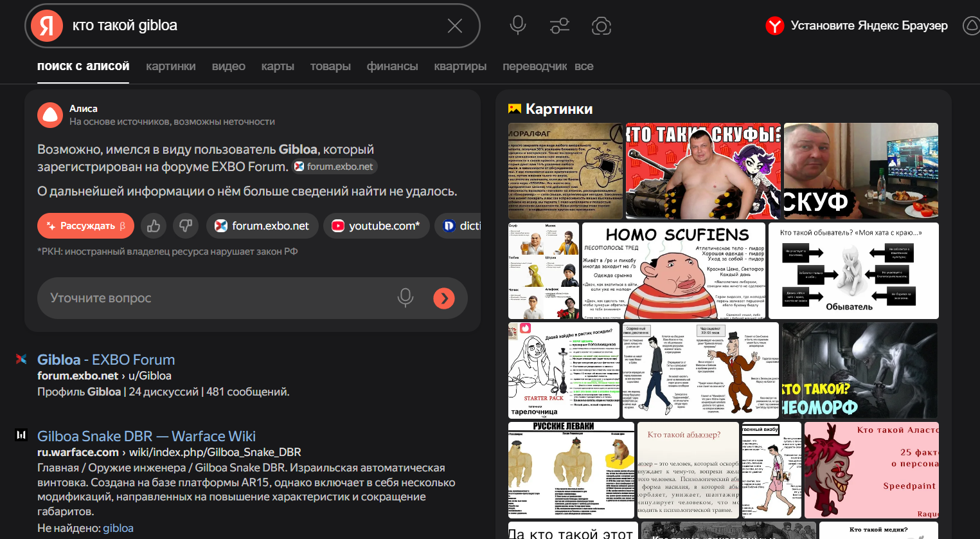This screenshot has width=980, height=539.
Task: Click the 'Рассуждать' button
Action: point(85,226)
